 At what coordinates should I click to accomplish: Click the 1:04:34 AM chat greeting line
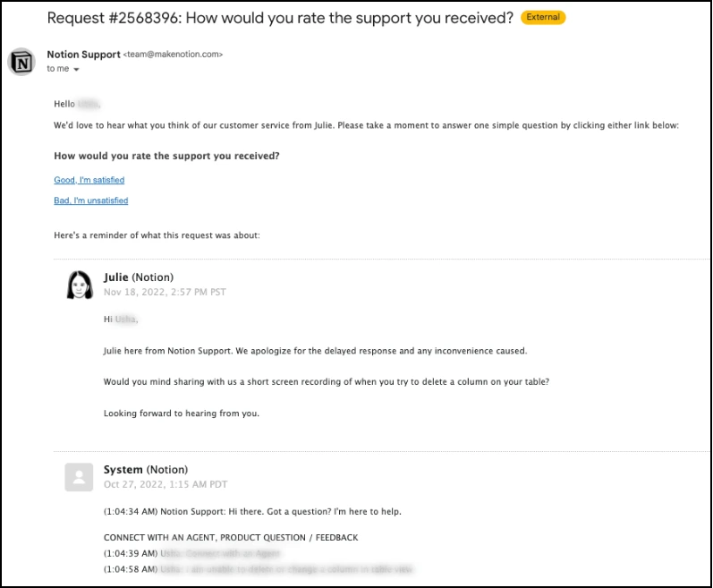tap(252, 512)
